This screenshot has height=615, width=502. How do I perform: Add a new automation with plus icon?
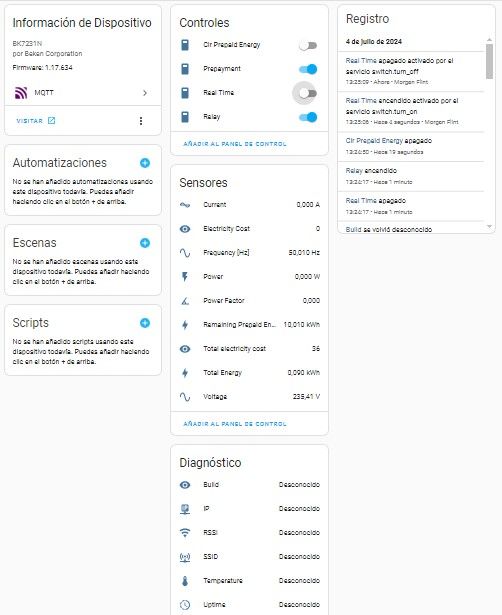(145, 163)
